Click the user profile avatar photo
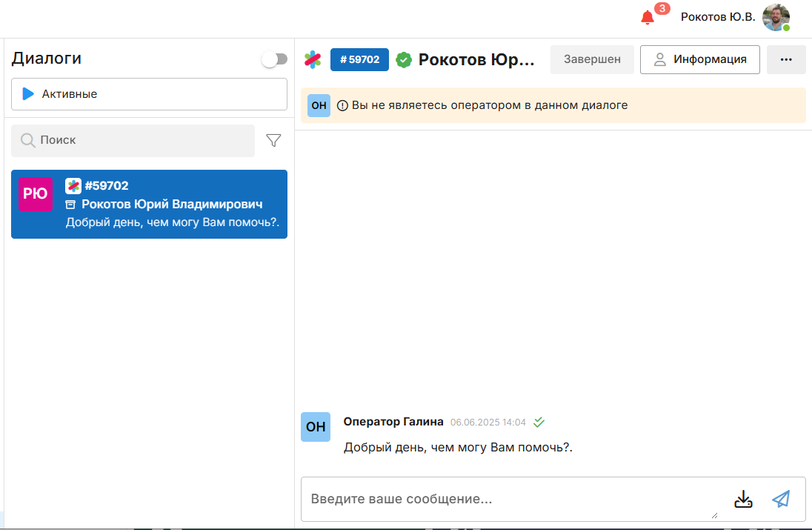The image size is (812, 530). (x=776, y=17)
